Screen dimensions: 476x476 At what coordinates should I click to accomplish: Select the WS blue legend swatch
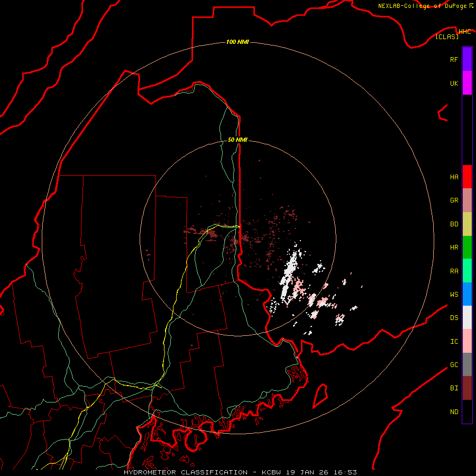467,294
